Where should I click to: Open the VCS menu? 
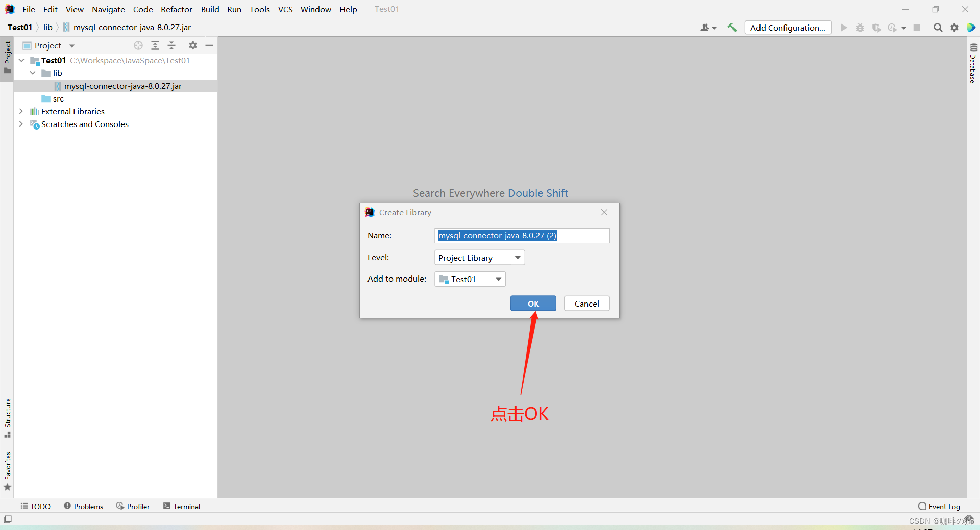click(x=285, y=9)
